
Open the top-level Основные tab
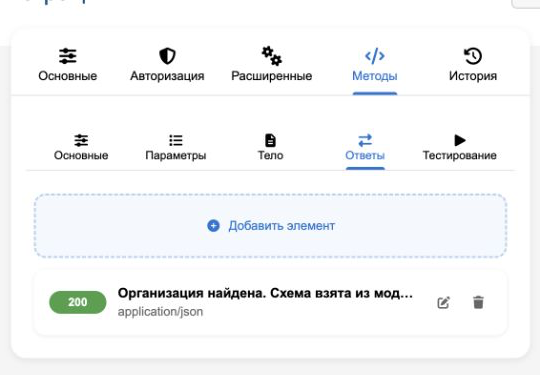tap(68, 65)
